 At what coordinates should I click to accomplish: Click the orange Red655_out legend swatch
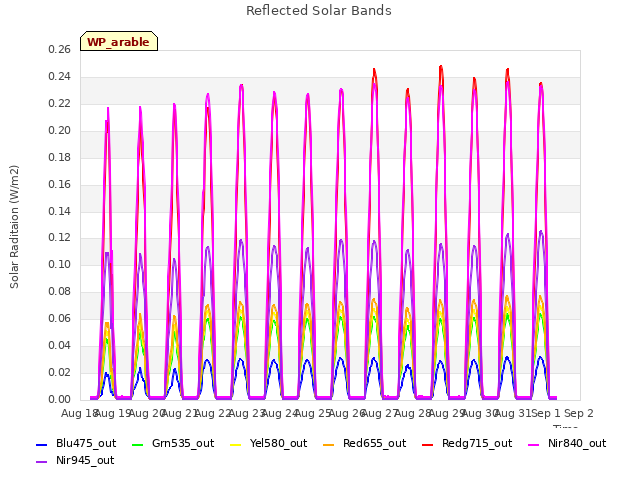[329, 444]
